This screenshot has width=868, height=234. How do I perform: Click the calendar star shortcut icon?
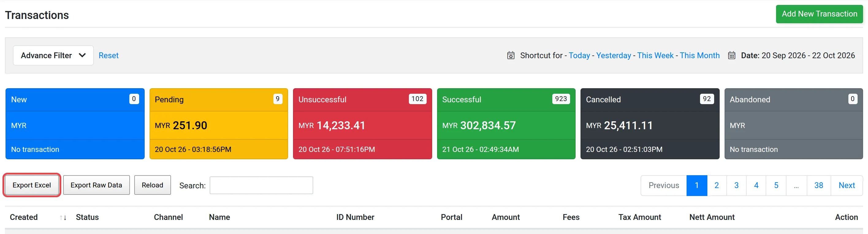point(511,55)
